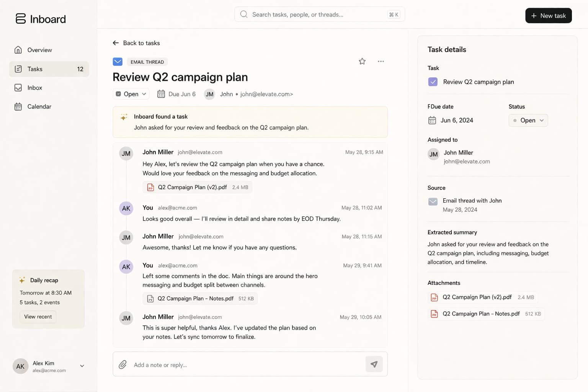Screen dimensions: 588x392
Task: Toggle the Review Q2 campaign plan task checkbox
Action: tap(433, 82)
